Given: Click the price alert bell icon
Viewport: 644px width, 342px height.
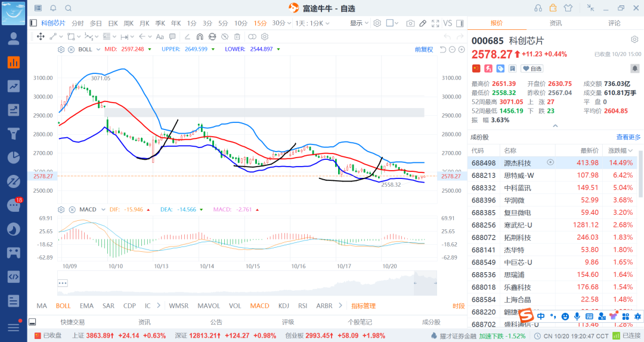Looking at the screenshot, I should [x=53, y=8].
